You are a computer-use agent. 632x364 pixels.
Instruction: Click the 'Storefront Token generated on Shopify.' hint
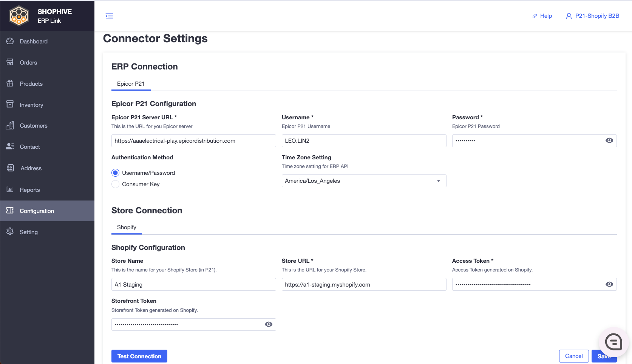pos(155,310)
